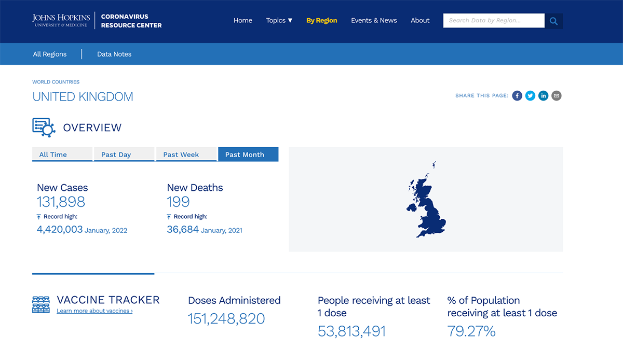The height and width of the screenshot is (364, 623).
Task: Click the search magnifying glass icon
Action: tap(553, 21)
